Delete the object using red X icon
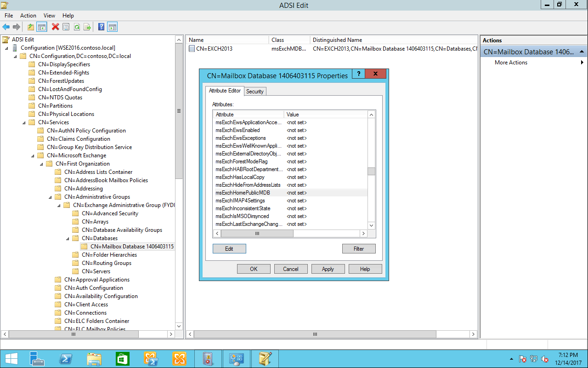The width and height of the screenshot is (588, 368). 55,27
